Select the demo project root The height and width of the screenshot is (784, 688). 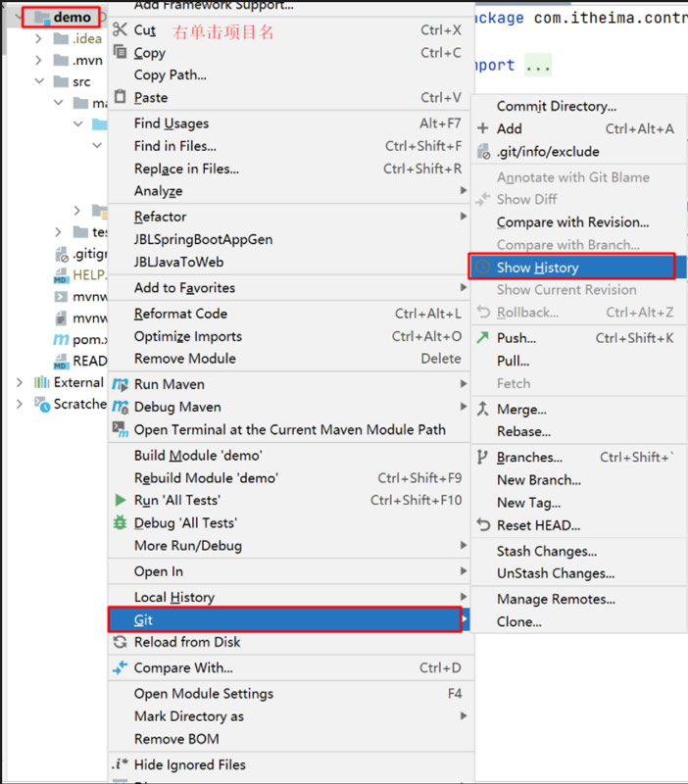tap(72, 17)
